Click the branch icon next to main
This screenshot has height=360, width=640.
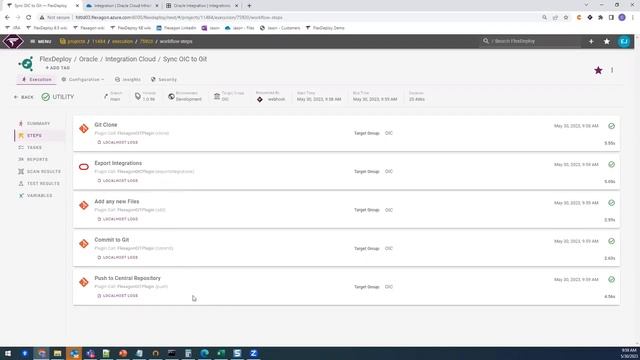point(106,96)
